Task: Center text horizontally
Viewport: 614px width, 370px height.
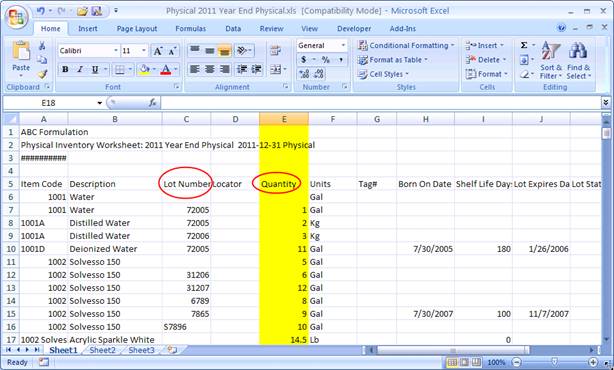Action: [209, 69]
